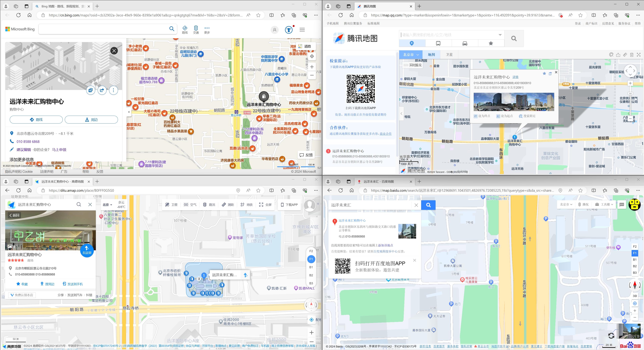The width and height of the screenshot is (644, 350).
Task: Toggle 3D view in Baidu map
Action: coord(635,296)
